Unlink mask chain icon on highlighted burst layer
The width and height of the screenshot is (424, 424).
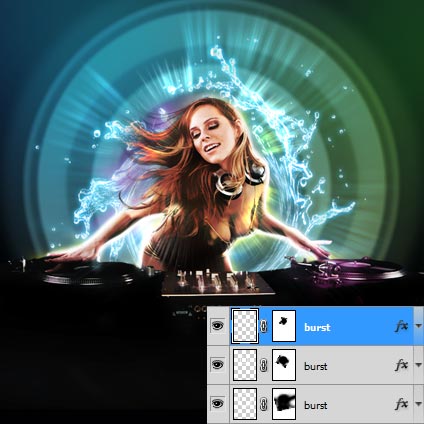(264, 326)
